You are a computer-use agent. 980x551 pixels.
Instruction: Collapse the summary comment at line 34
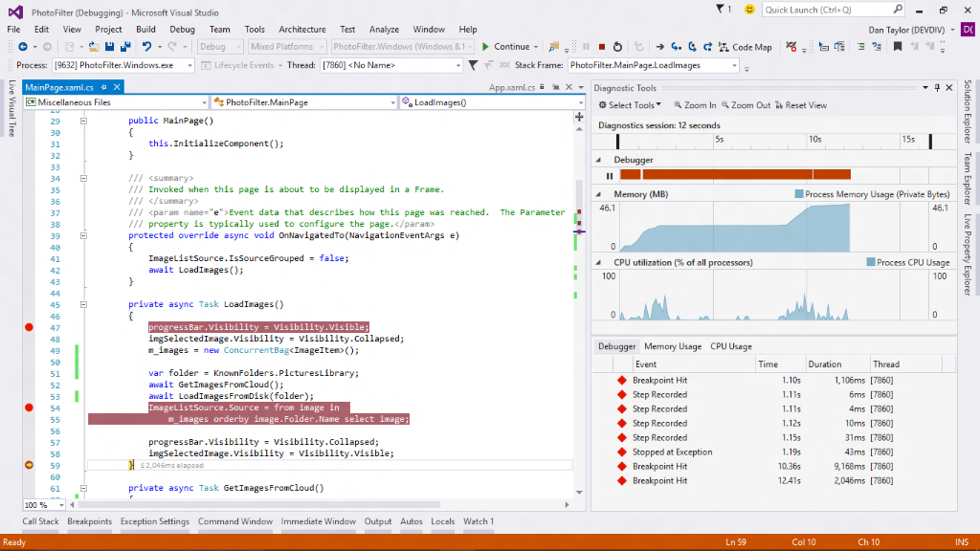[x=83, y=178]
